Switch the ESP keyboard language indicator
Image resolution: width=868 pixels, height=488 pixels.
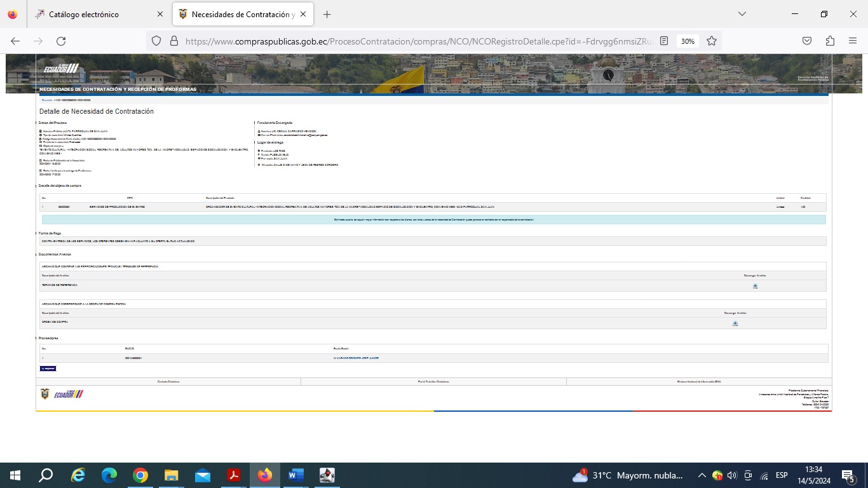pyautogui.click(x=782, y=475)
